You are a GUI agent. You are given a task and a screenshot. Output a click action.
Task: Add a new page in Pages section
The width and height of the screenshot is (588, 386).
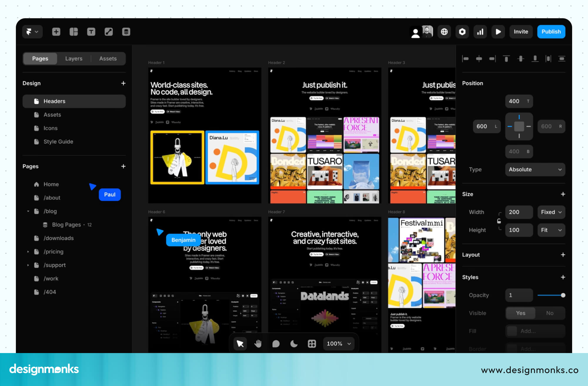coord(123,166)
